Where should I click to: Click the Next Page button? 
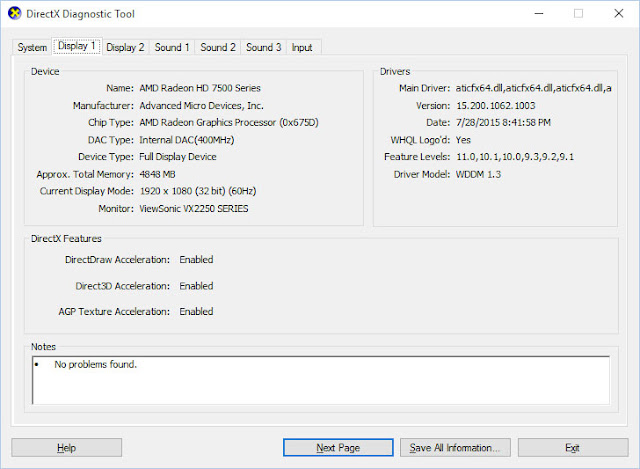338,448
